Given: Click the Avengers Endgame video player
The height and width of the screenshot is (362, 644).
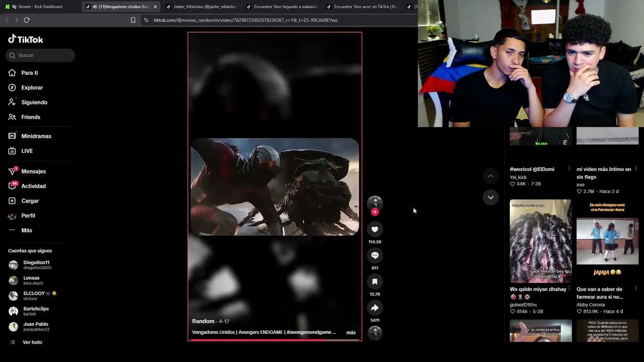Looking at the screenshot, I should (275, 187).
